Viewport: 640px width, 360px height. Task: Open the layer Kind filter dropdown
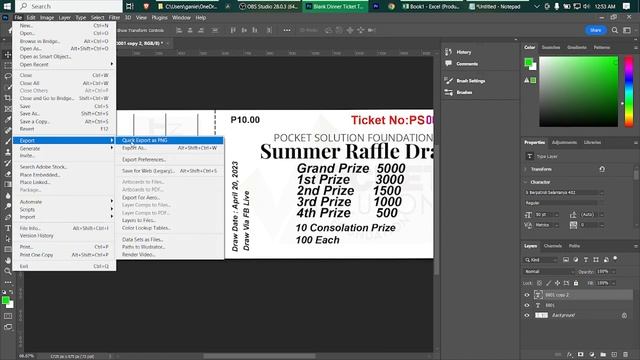click(540, 260)
